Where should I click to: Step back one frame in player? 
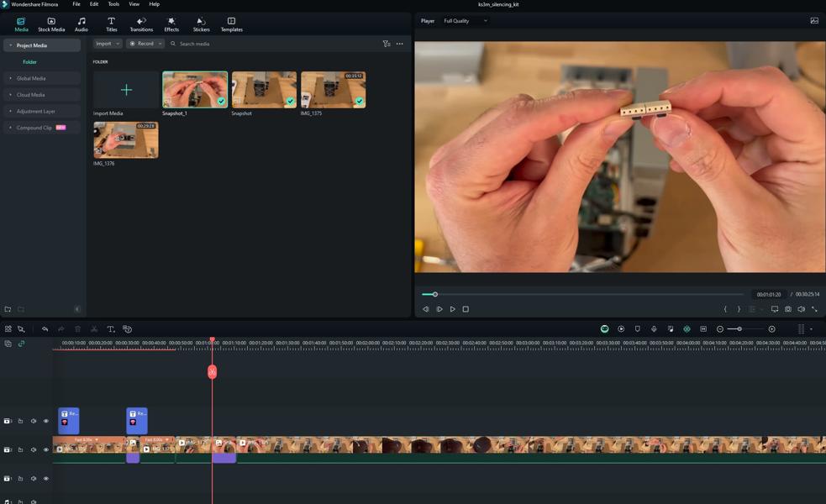[426, 309]
